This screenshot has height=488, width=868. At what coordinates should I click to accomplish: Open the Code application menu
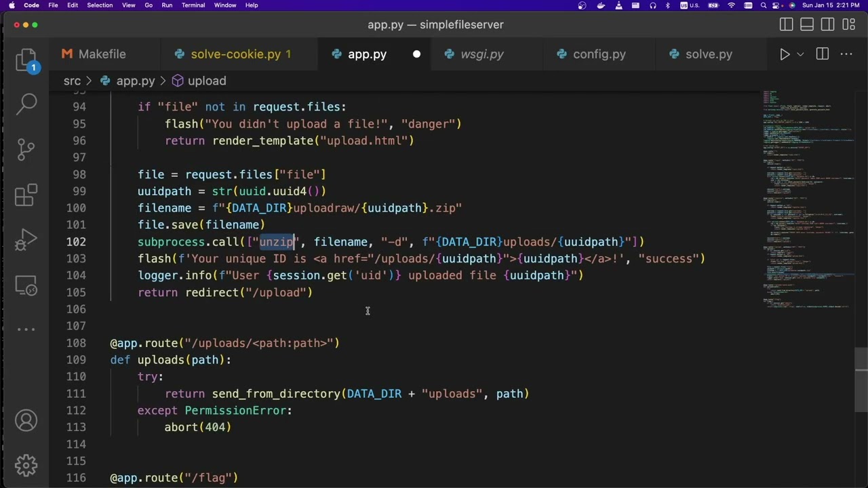(31, 5)
